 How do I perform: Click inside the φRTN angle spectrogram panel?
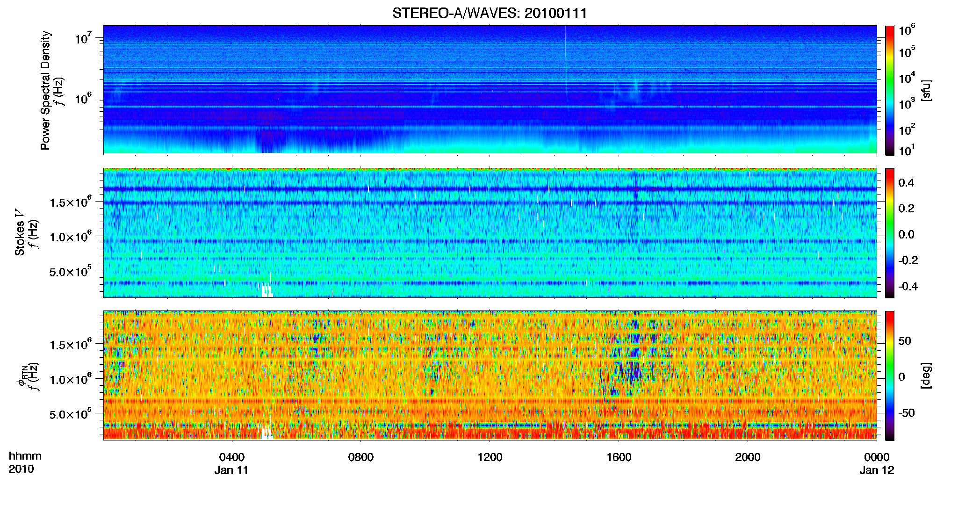(490, 375)
